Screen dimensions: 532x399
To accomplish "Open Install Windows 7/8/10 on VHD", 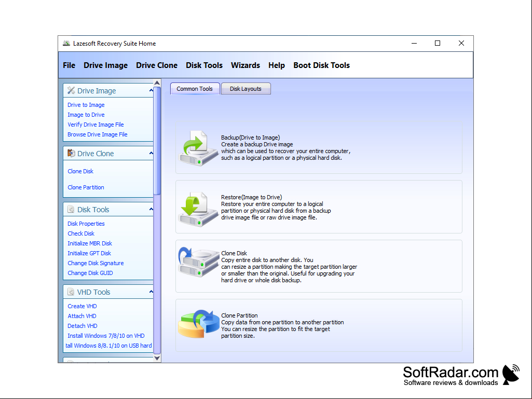I will click(106, 336).
